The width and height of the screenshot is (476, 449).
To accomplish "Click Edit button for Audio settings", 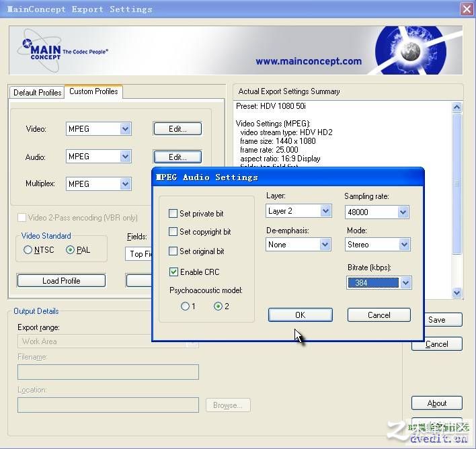I will point(177,157).
